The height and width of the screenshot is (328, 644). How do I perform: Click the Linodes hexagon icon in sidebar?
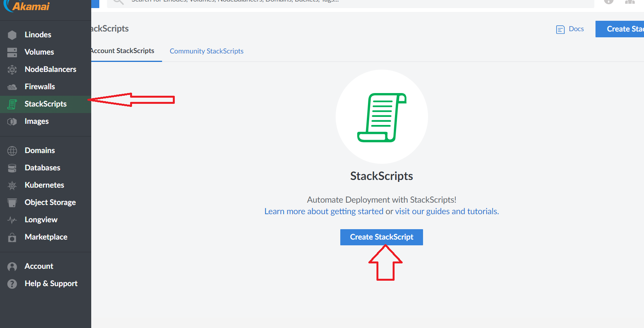[12, 35]
